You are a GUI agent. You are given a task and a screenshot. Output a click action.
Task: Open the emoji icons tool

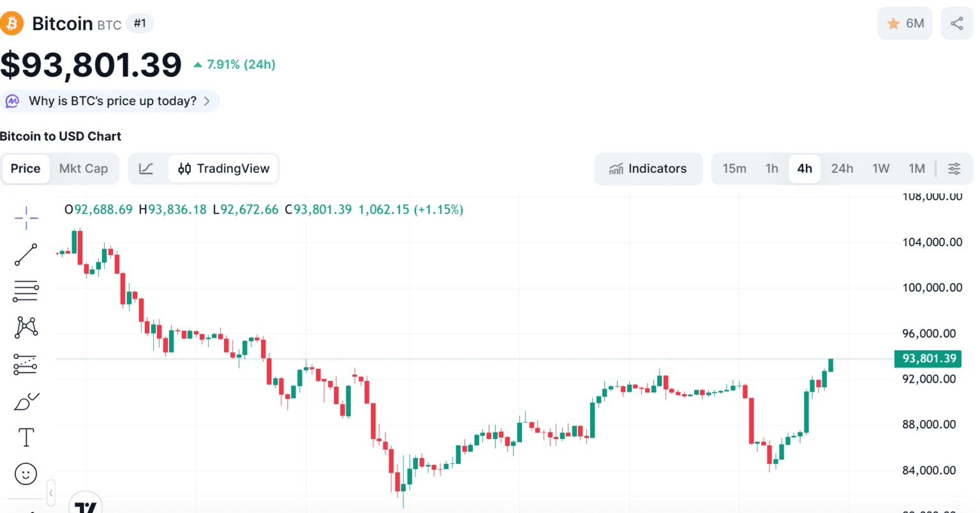pos(26,473)
